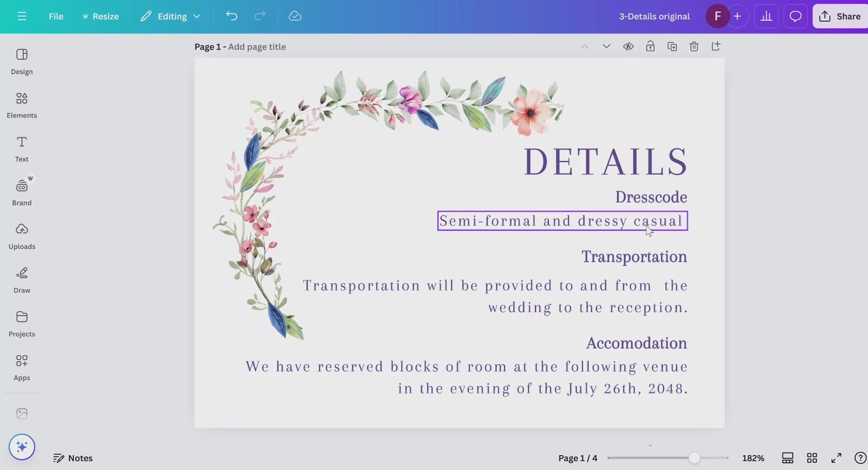Click the zoom slider handle

(694, 458)
